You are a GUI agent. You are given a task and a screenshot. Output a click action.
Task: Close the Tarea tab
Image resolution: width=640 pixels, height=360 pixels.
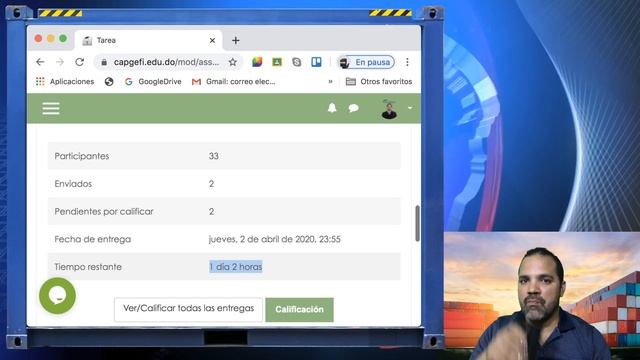pos(212,40)
